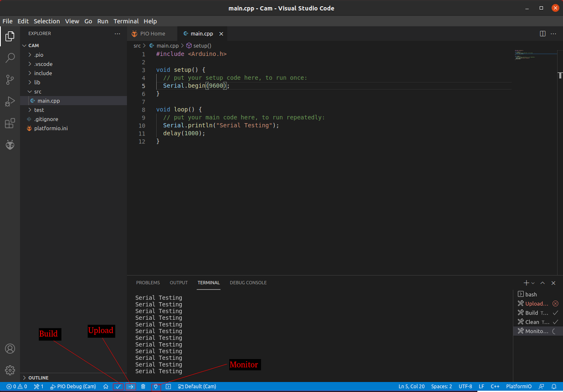The width and height of the screenshot is (563, 392).
Task: Open the Source Control view
Action: [x=10, y=80]
